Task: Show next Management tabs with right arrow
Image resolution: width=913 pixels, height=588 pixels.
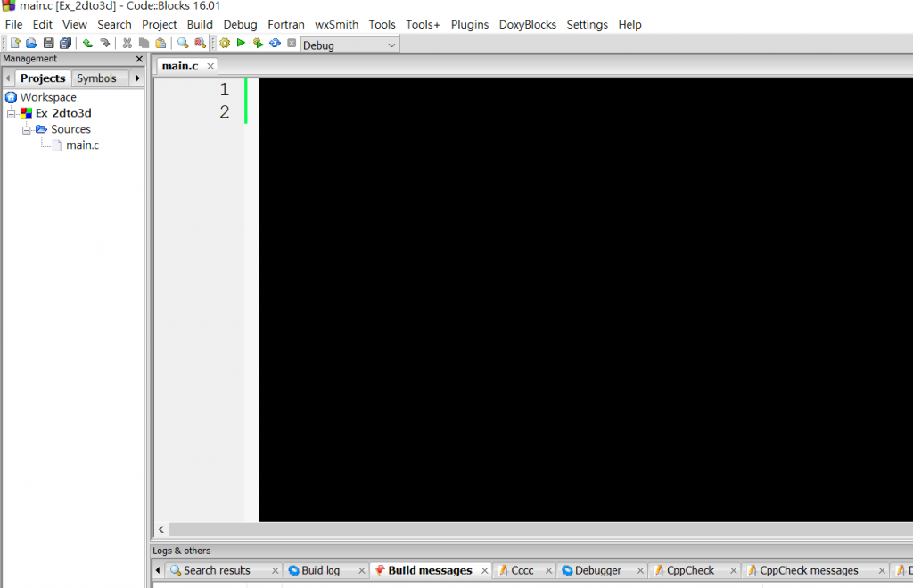Action: pyautogui.click(x=137, y=78)
